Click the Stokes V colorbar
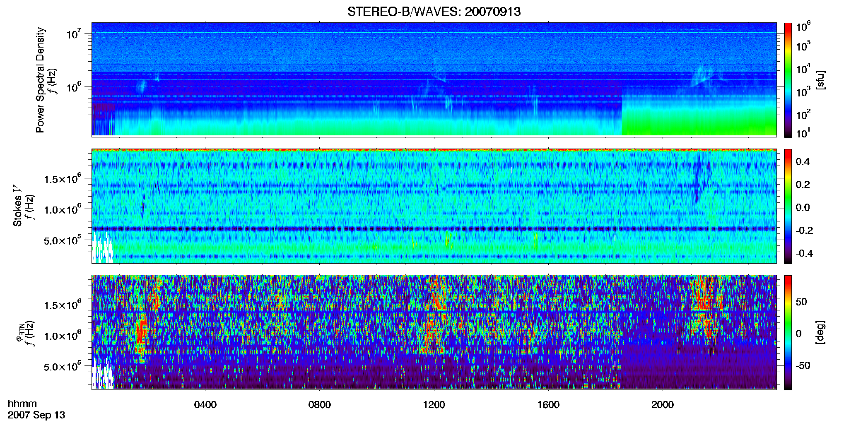The image size is (868, 447). [788, 206]
